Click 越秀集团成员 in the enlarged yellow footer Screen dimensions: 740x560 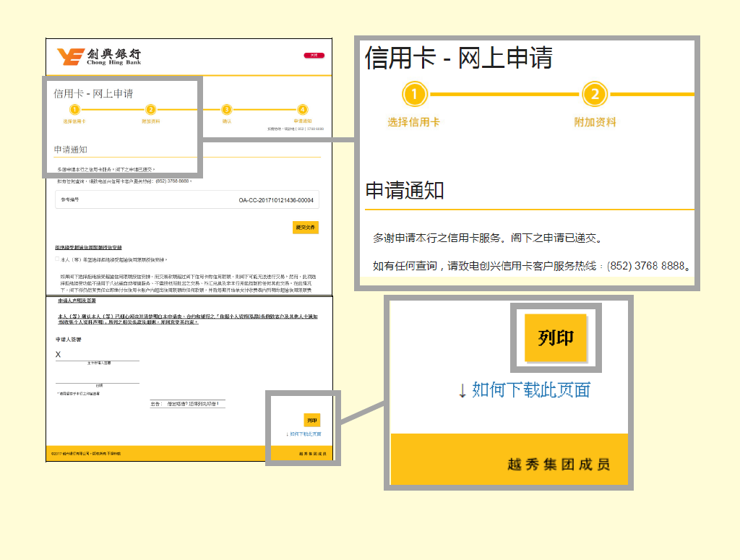pyautogui.click(x=558, y=465)
